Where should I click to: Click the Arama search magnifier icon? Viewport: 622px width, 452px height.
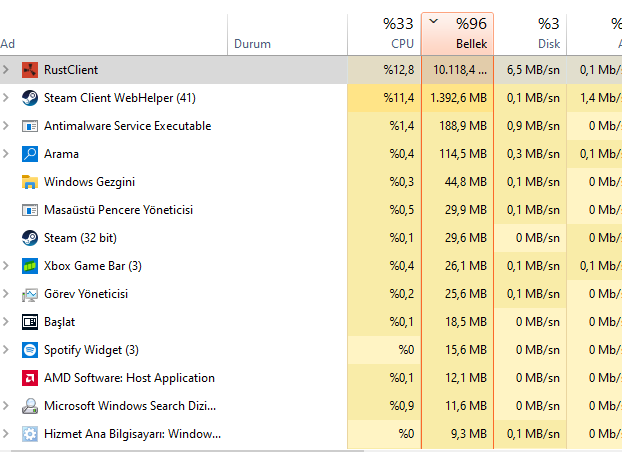(x=29, y=154)
